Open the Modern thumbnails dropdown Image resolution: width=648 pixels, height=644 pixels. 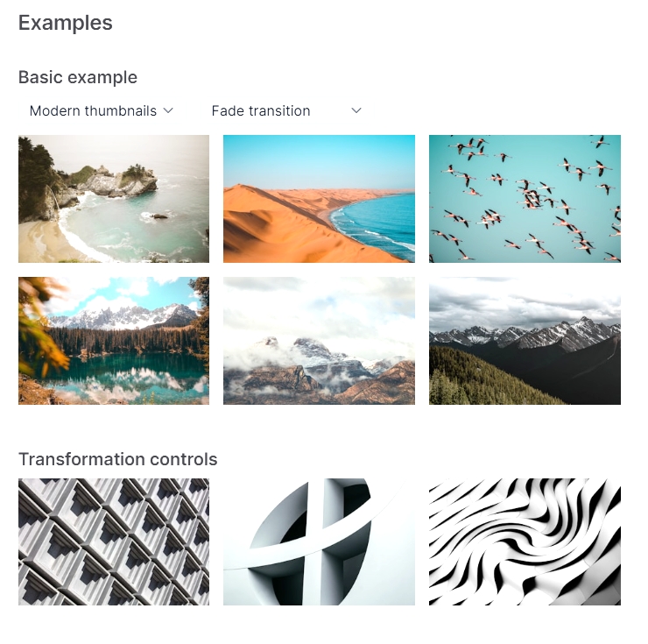102,111
